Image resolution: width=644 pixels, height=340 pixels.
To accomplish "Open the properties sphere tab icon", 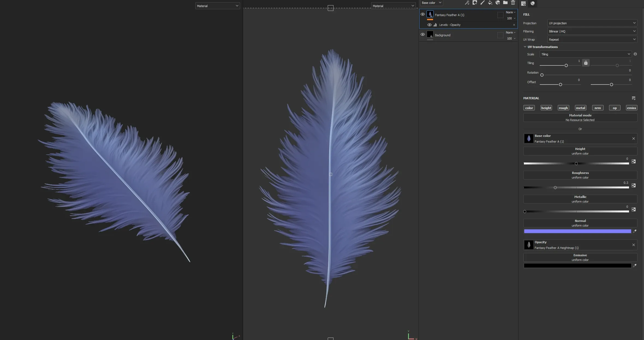I will tap(533, 4).
